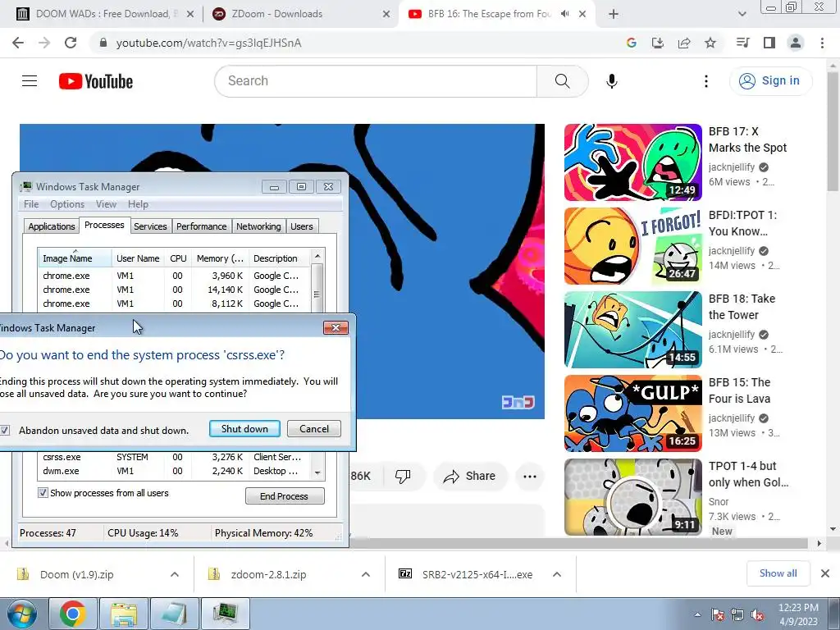Open the Task Manager Options menu
The image size is (840, 630).
pos(67,204)
